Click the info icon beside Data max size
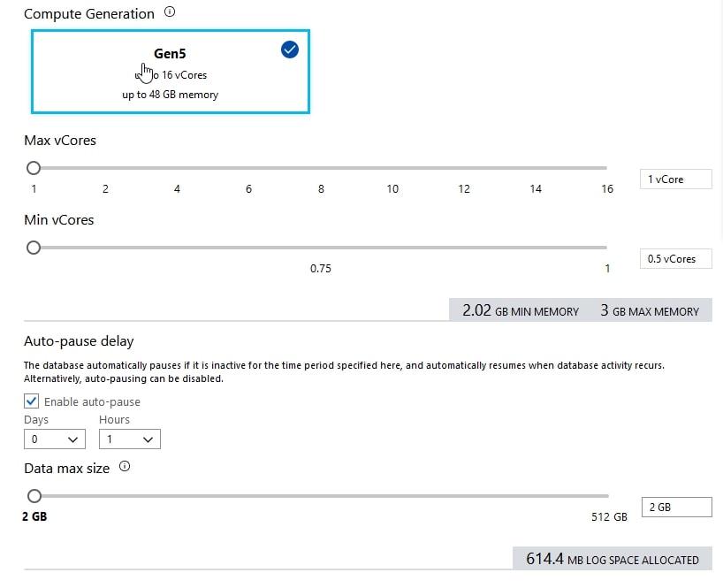Viewport: 723px width, 588px height. point(125,467)
